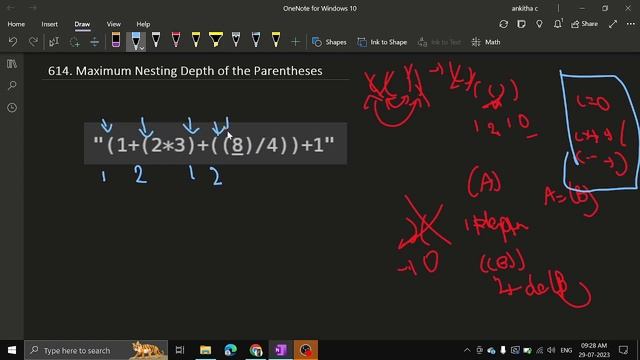The image size is (640, 360).
Task: Use the Insert or Remove Space tool
Action: (94, 42)
